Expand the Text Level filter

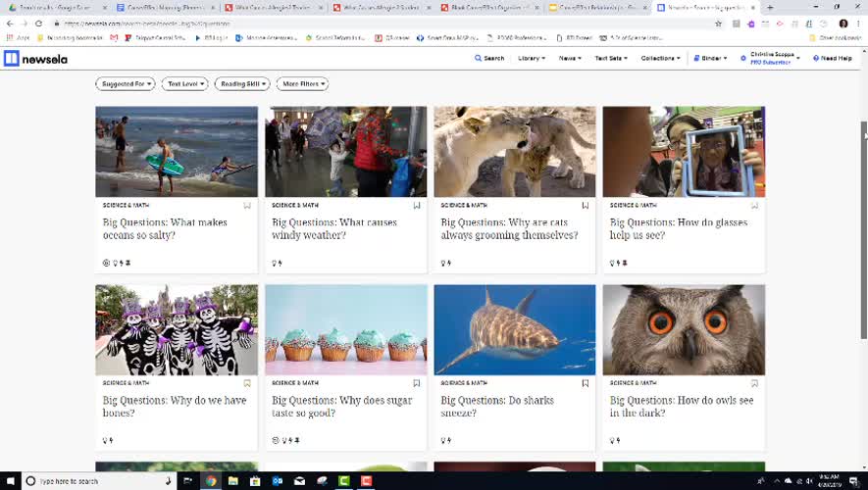pos(185,84)
